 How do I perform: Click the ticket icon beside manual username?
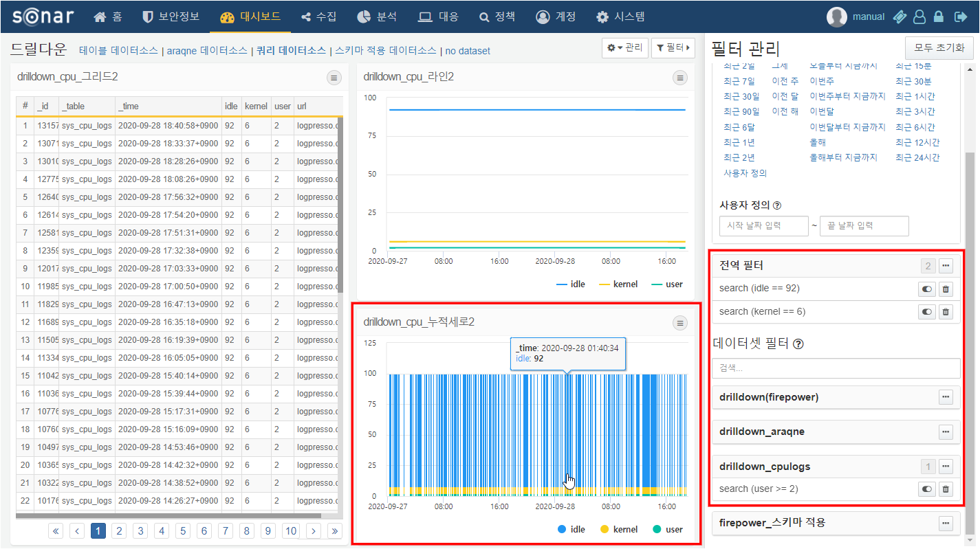(x=899, y=16)
